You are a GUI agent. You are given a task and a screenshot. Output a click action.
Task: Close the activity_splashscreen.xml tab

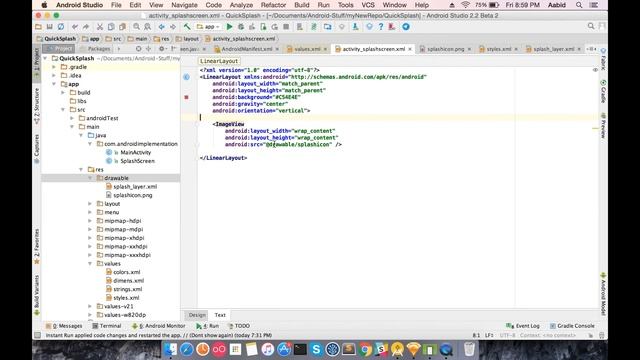click(x=410, y=49)
